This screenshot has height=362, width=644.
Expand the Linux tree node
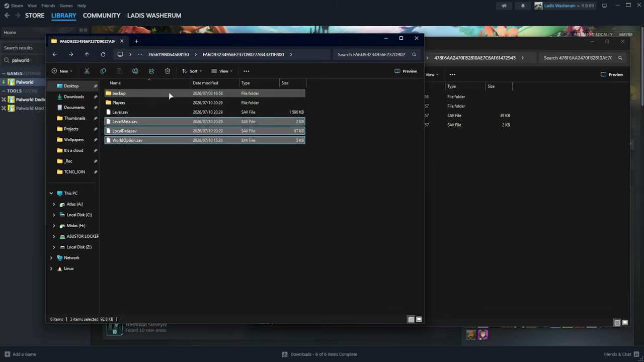coord(51,268)
